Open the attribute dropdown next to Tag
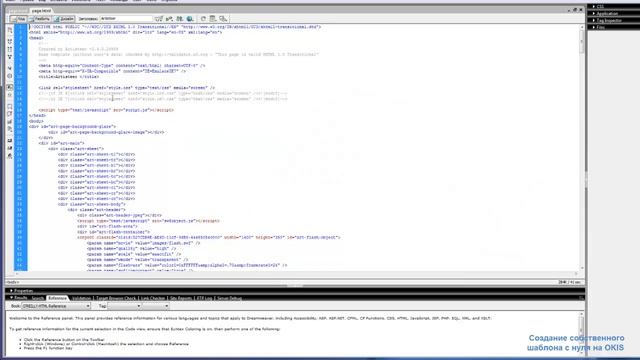640x360 pixels. pyautogui.click(x=156, y=306)
